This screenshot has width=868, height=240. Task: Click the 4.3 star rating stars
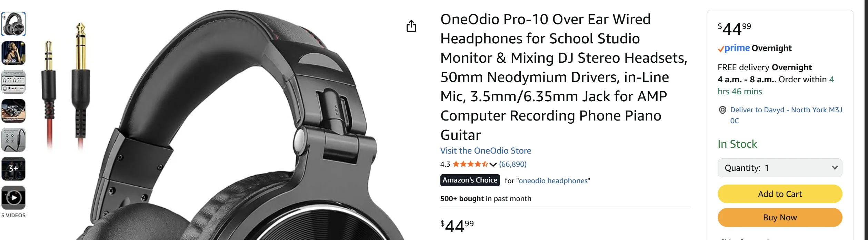click(x=471, y=164)
